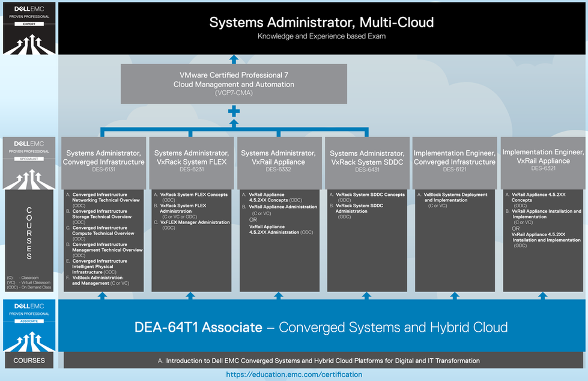
Task: Click "VxRail Appliance 4.5.2XX Concepts" under DES-6332
Action: coord(272,197)
